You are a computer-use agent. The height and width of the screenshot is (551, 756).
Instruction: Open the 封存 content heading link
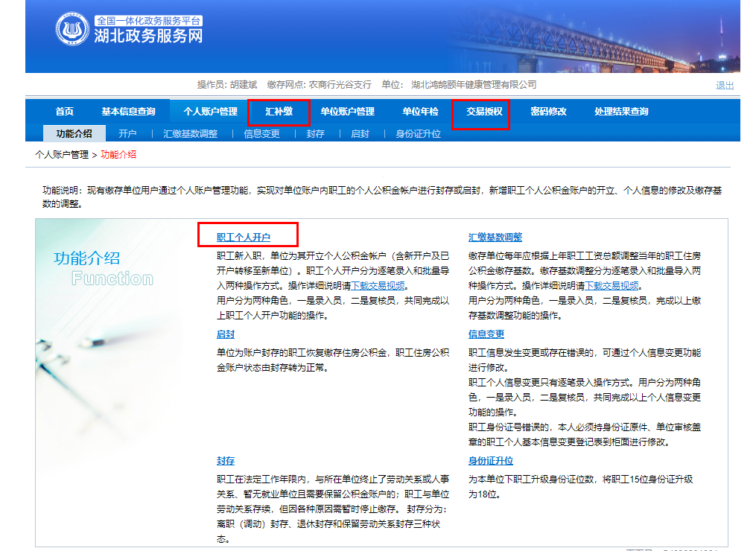(x=225, y=460)
